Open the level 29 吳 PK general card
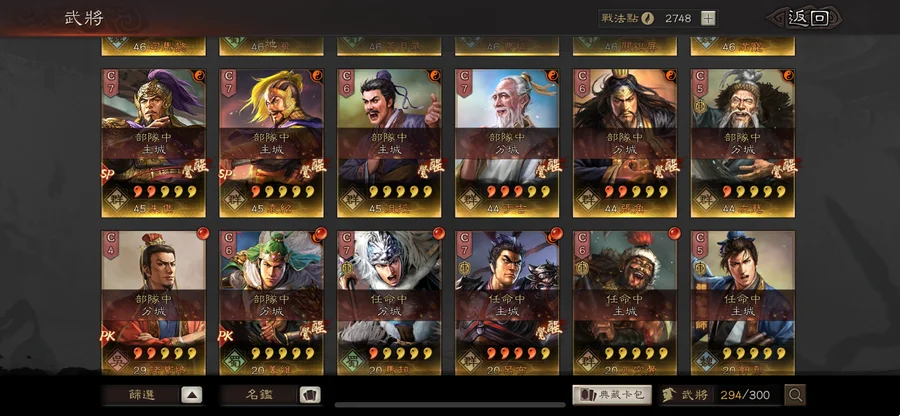The image size is (900, 416). (x=154, y=303)
